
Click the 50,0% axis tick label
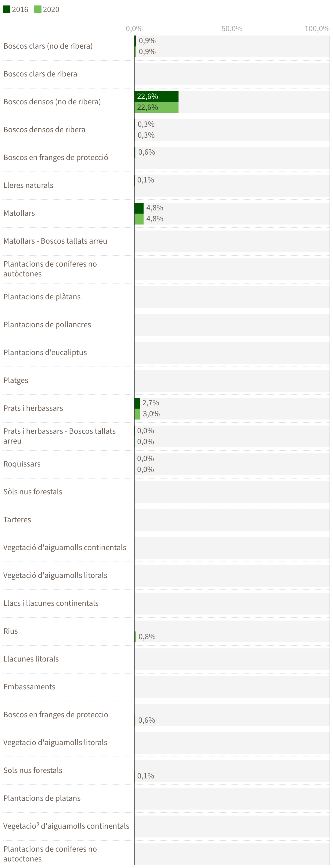(232, 29)
